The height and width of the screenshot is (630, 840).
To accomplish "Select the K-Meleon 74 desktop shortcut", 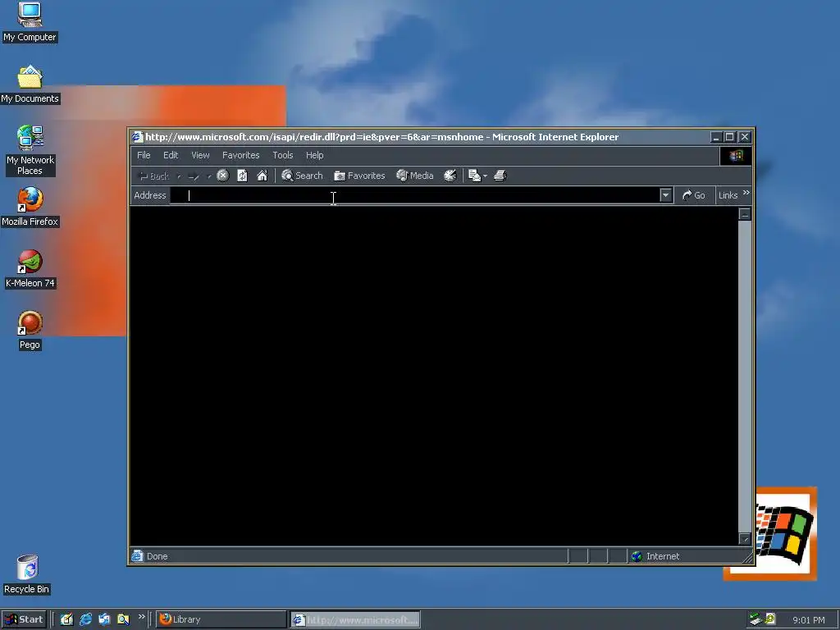I will tap(30, 269).
